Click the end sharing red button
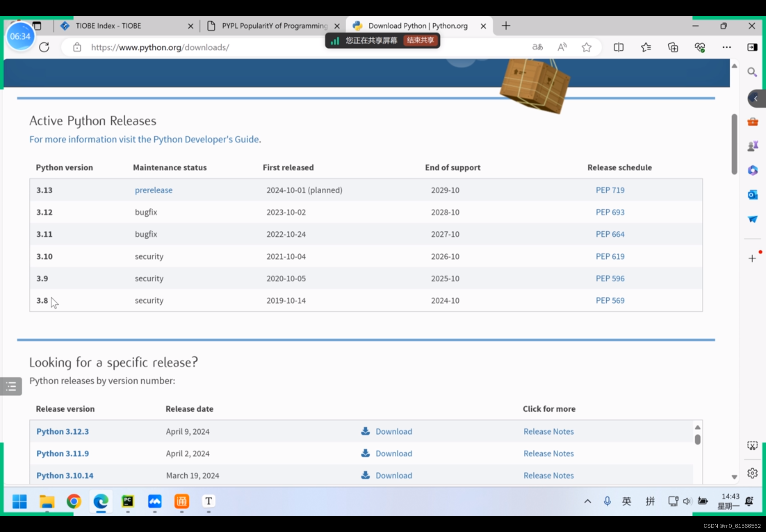Screen dimensions: 766x532 pos(420,40)
